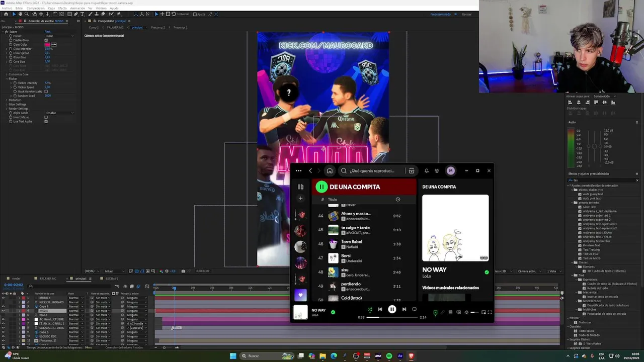Open Spotify Home icon
644x362 pixels.
coord(330,171)
